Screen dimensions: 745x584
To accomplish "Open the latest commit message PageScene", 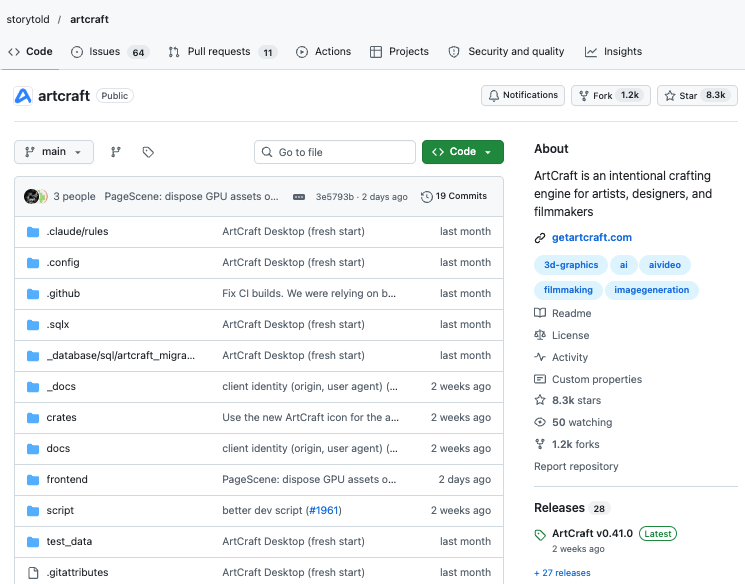I will (191, 196).
